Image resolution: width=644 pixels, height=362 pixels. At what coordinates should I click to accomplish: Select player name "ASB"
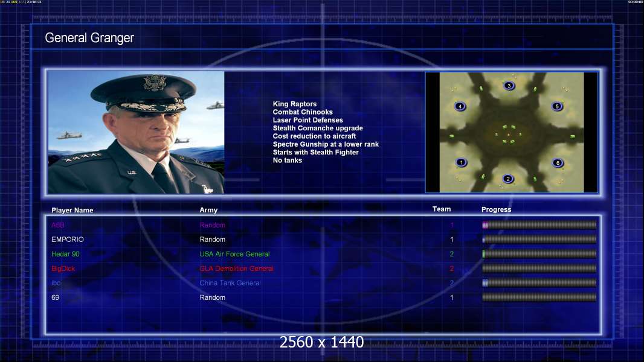[58, 225]
